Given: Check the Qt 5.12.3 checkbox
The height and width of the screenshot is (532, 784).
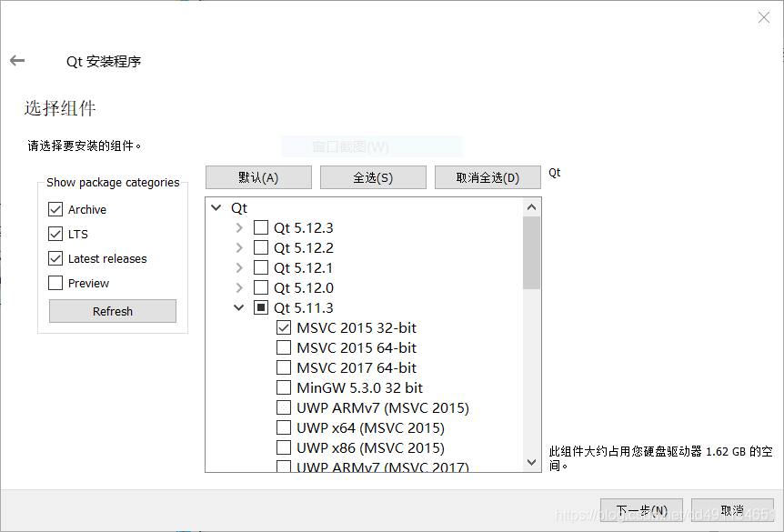Looking at the screenshot, I should click(x=261, y=227).
